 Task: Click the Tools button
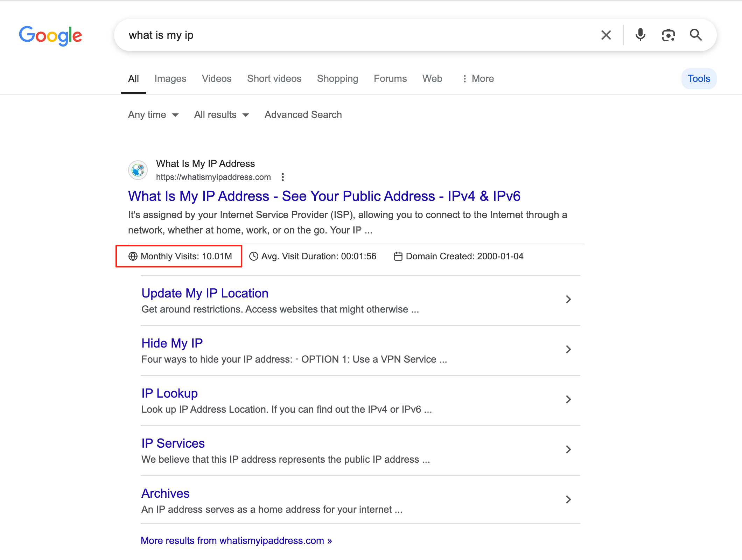click(699, 78)
